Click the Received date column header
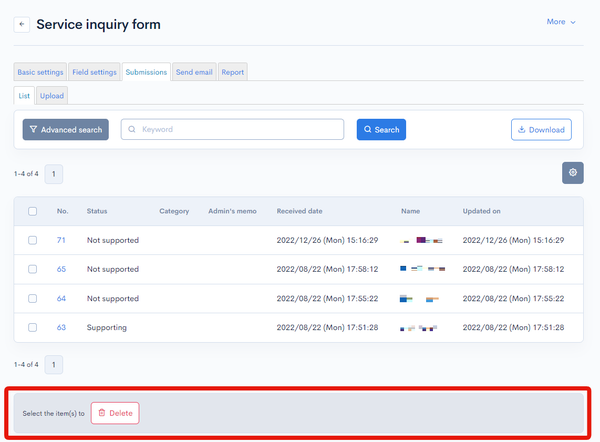The image size is (600, 442). click(300, 211)
